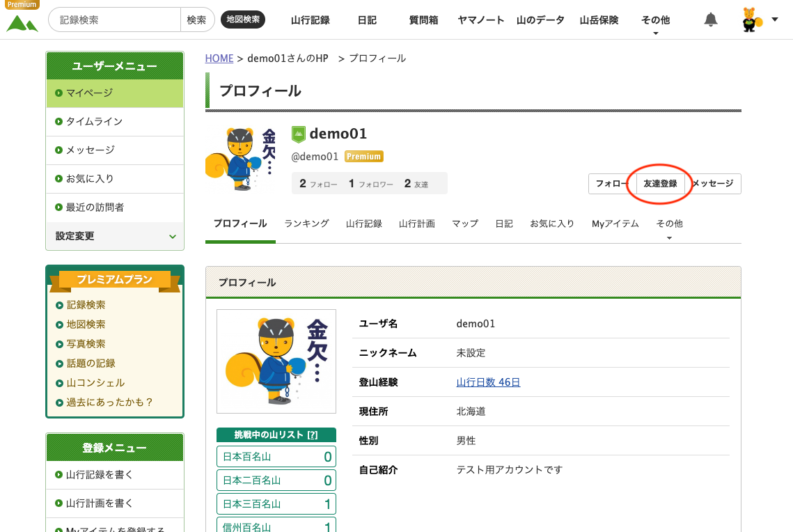Click the large profile picture
This screenshot has width=793, height=532.
click(x=276, y=361)
